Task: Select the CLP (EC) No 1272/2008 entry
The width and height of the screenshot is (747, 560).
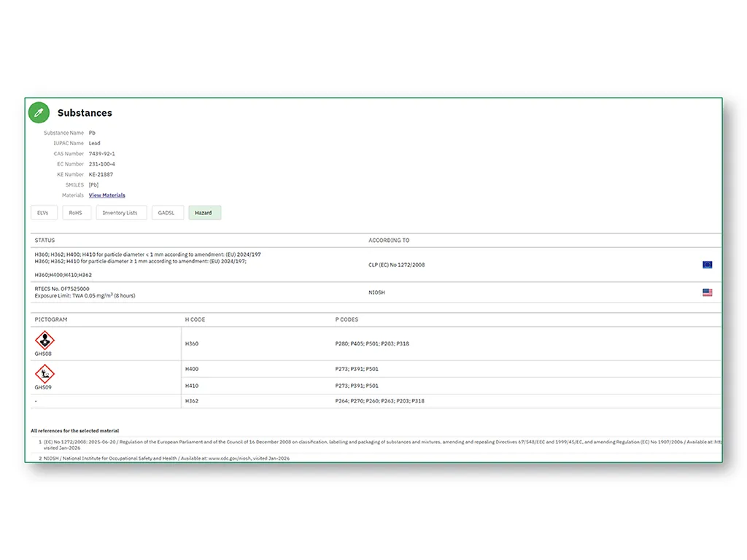Action: [x=396, y=265]
